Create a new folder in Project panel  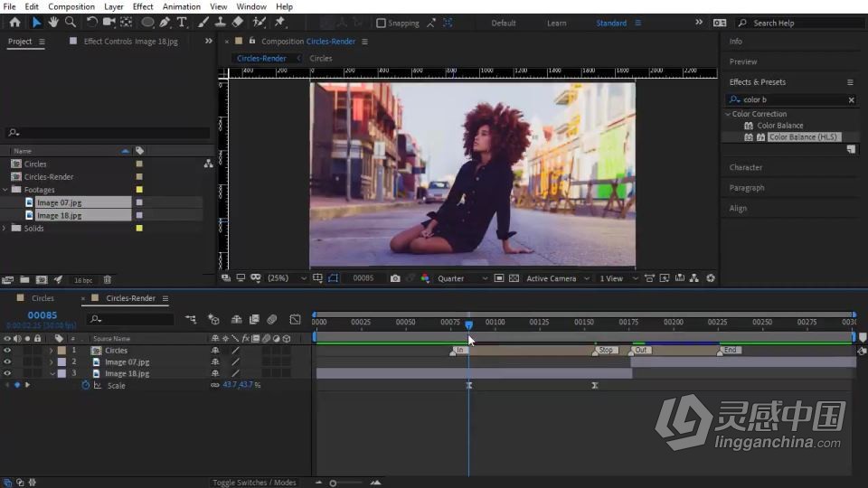[24, 280]
